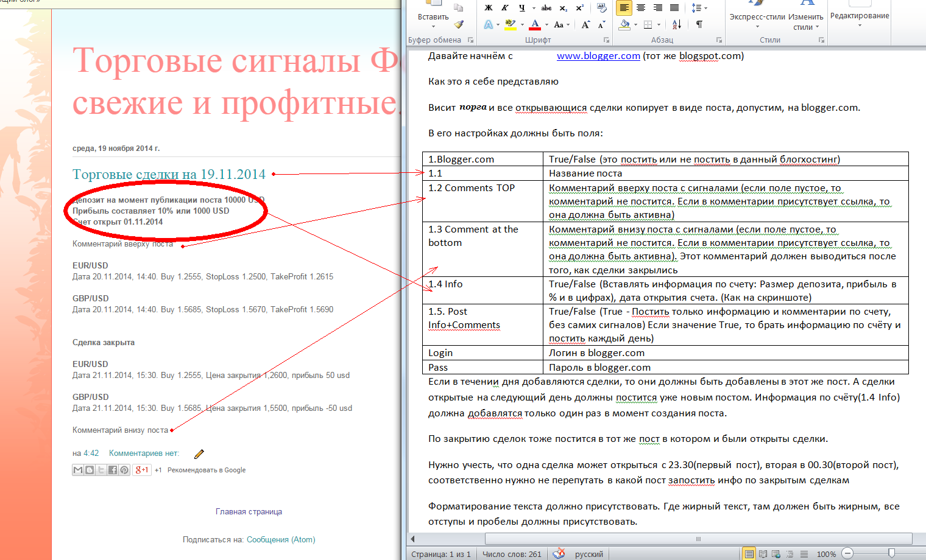Center align the paragraph
This screenshot has height=560, width=926.
641,8
